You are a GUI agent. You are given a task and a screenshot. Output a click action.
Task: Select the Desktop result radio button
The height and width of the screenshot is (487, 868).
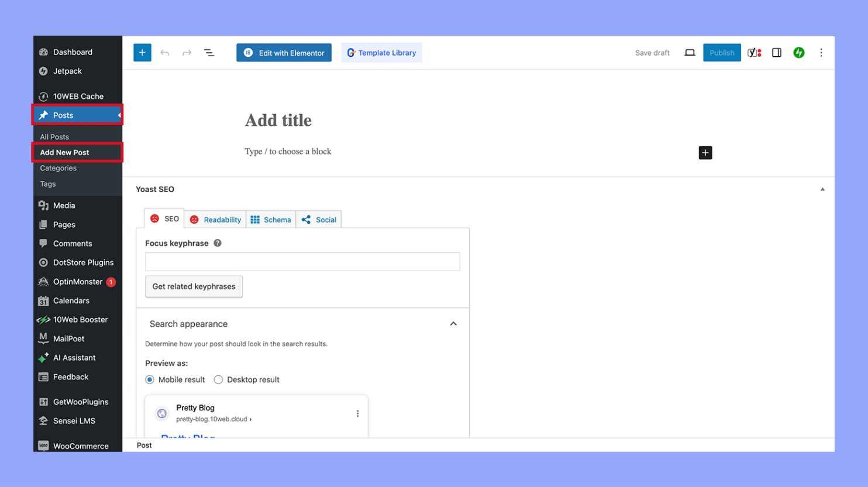(x=218, y=379)
